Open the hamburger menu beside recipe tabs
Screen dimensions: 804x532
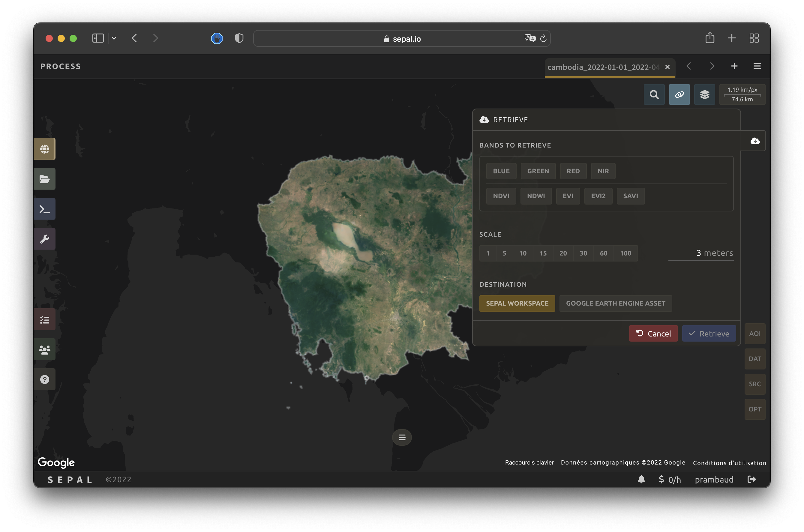click(757, 66)
